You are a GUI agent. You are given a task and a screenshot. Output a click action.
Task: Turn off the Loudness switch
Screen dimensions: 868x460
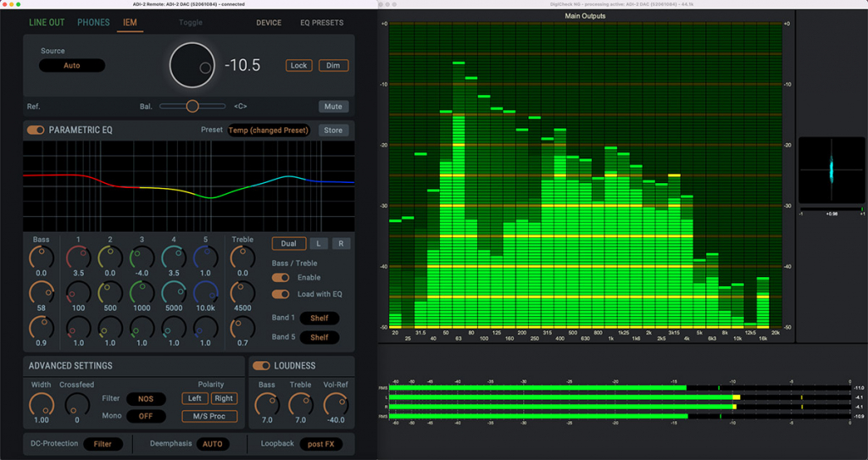coord(261,366)
